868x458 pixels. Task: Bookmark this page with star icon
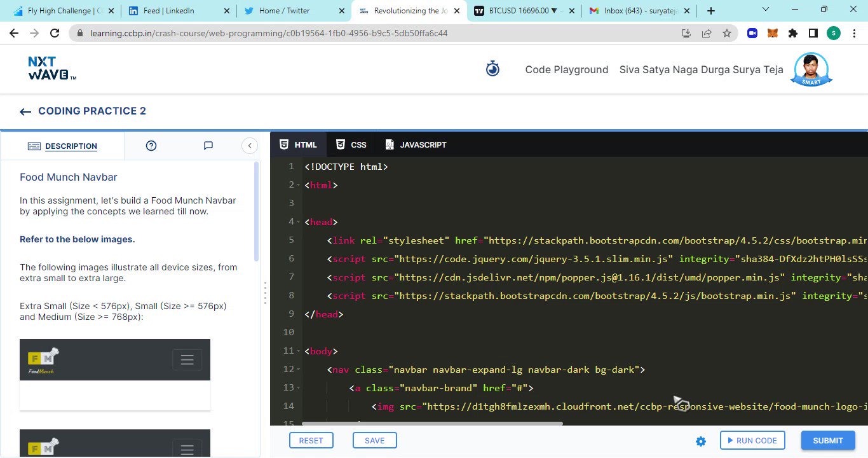[x=727, y=33]
